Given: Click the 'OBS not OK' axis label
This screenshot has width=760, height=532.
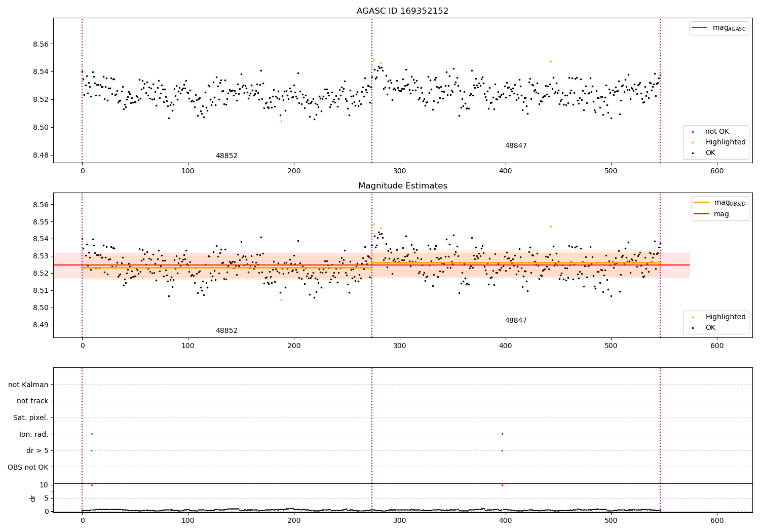Looking at the screenshot, I should click(x=28, y=467).
